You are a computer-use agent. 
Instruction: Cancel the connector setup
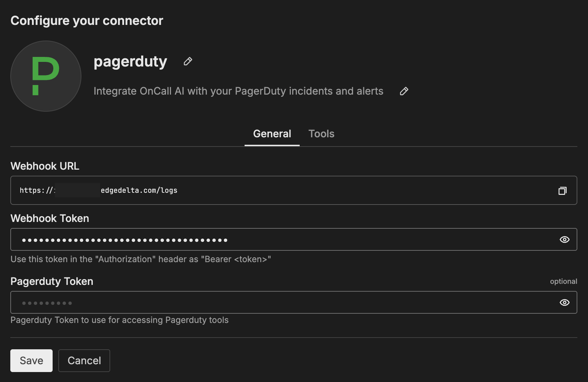pos(84,360)
